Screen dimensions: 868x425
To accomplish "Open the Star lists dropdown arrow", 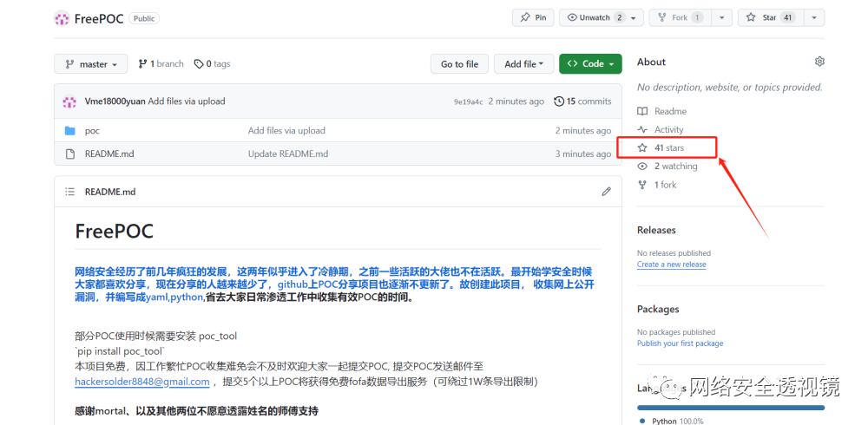I will [x=814, y=17].
